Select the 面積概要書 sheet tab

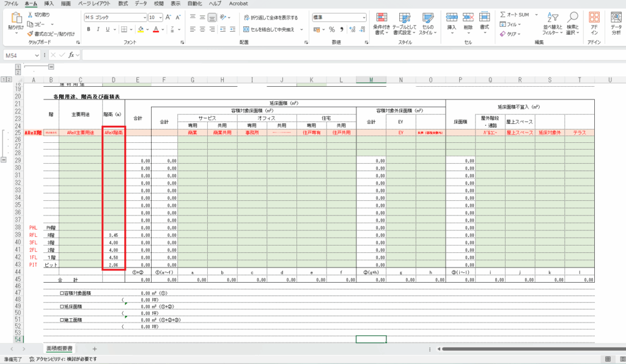(59, 349)
